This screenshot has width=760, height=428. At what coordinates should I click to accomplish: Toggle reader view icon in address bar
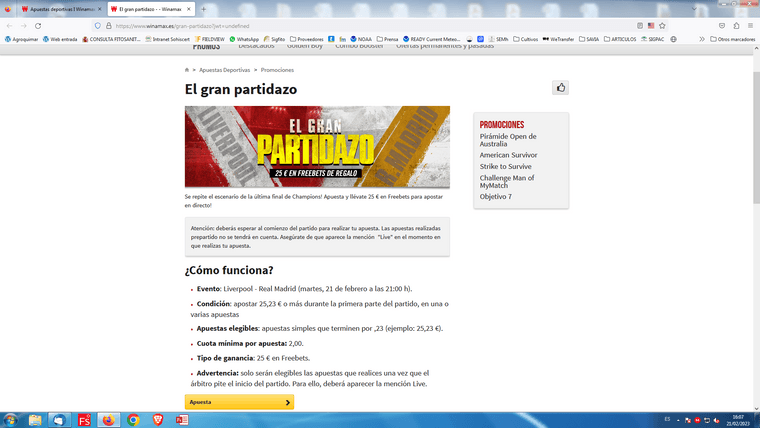640,26
